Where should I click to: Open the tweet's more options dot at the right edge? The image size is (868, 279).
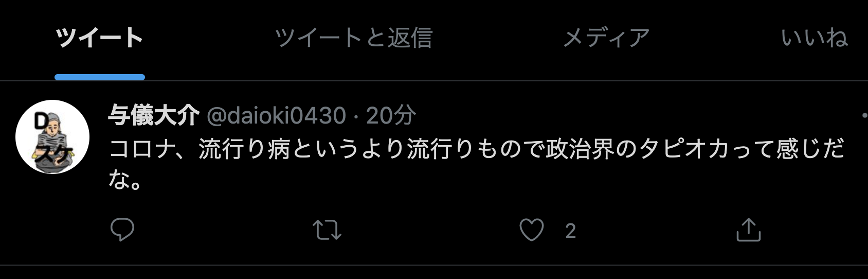[864, 115]
